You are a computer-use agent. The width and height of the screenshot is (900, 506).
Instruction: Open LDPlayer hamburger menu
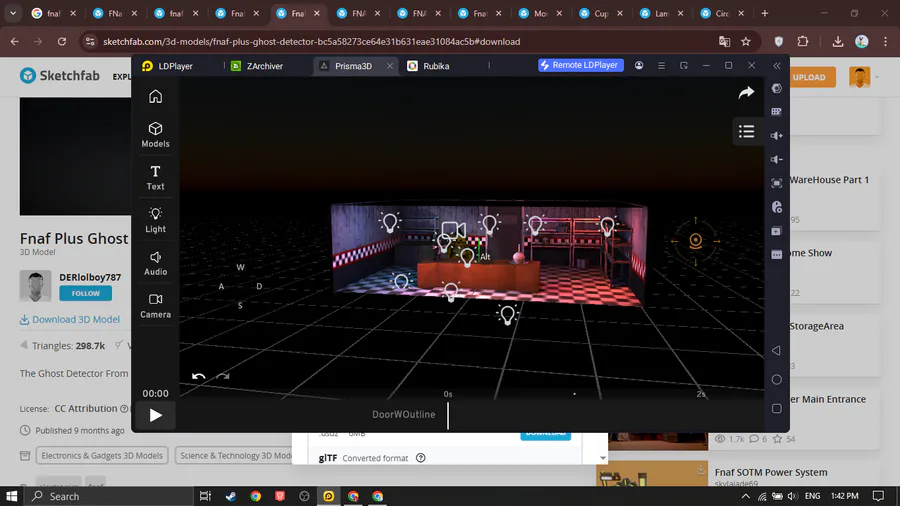661,65
